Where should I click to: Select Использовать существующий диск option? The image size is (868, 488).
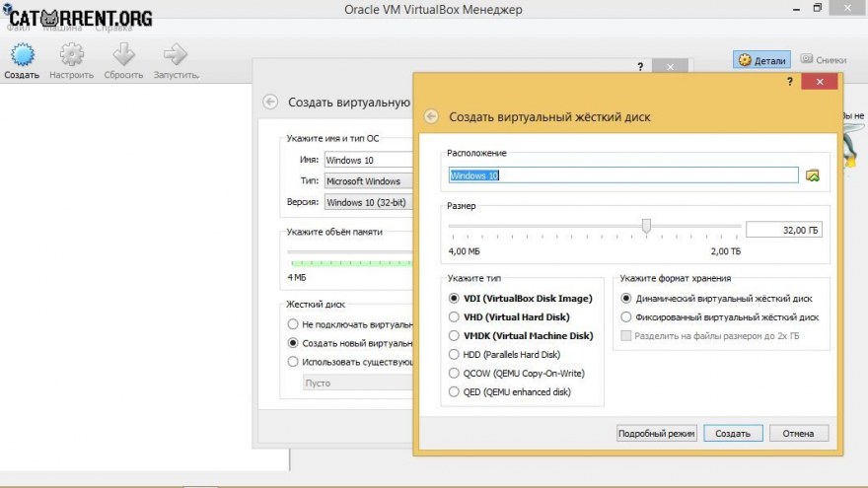(x=350, y=362)
